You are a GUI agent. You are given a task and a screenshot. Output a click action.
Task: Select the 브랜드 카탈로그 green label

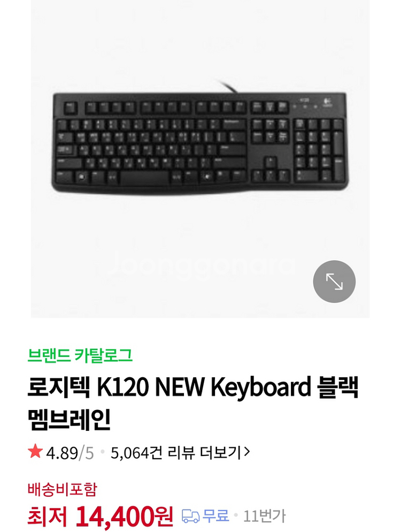(80, 355)
